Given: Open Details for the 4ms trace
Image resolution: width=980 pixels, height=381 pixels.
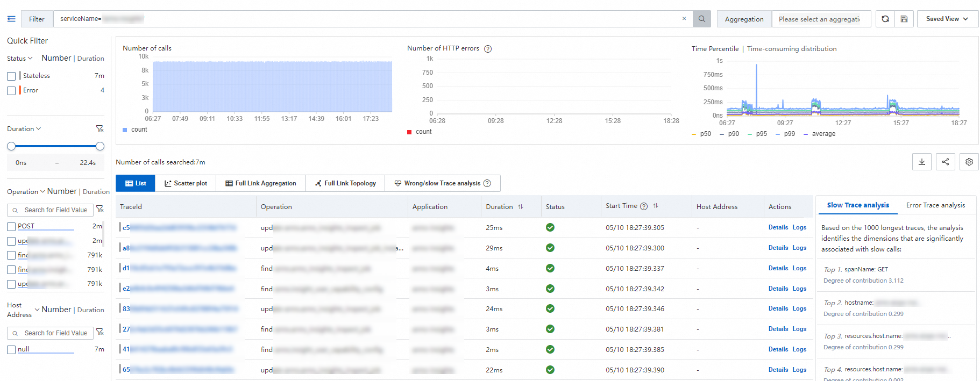Looking at the screenshot, I should [778, 268].
